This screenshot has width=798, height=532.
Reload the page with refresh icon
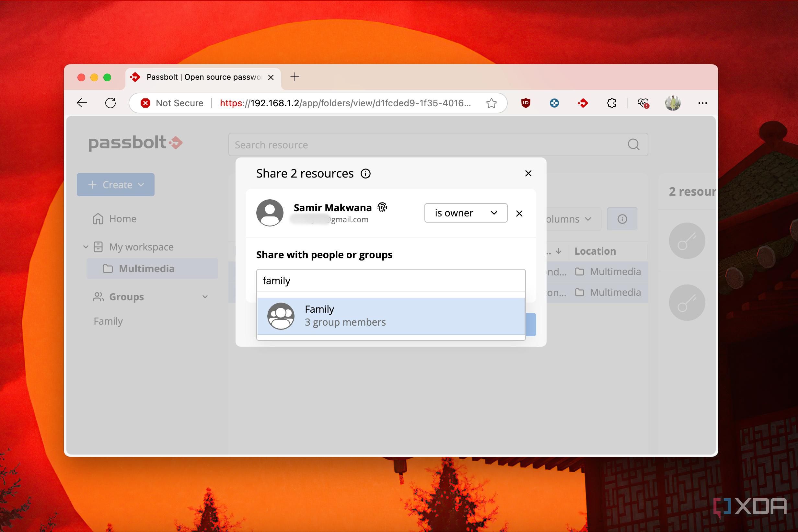(x=110, y=103)
